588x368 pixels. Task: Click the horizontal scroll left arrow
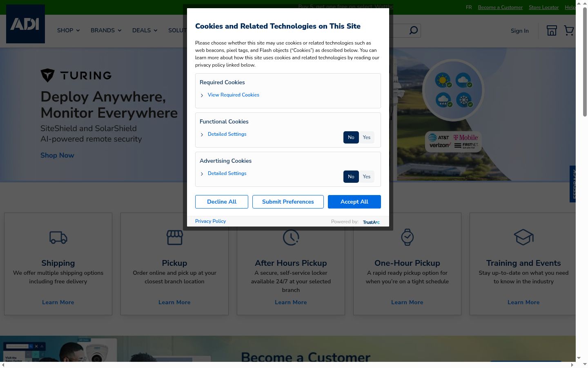(3, 364)
